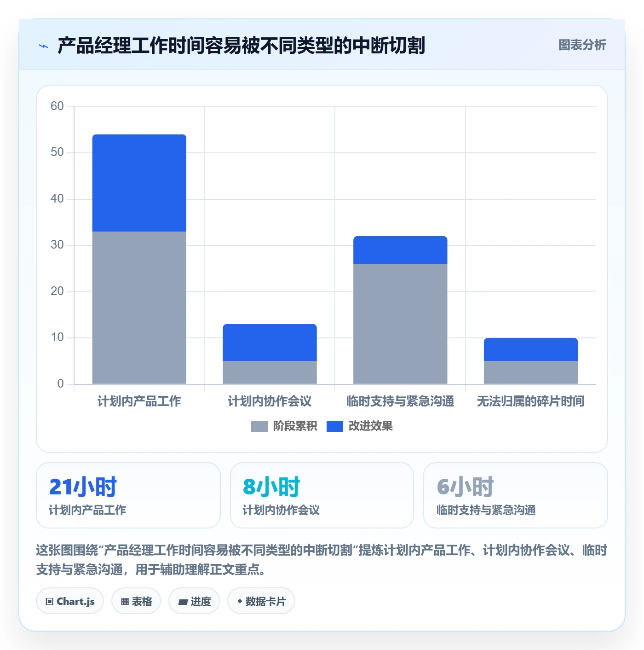The height and width of the screenshot is (650, 644).
Task: Click the gray bar segment of 临时支持与紧急沟通
Action: [400, 324]
